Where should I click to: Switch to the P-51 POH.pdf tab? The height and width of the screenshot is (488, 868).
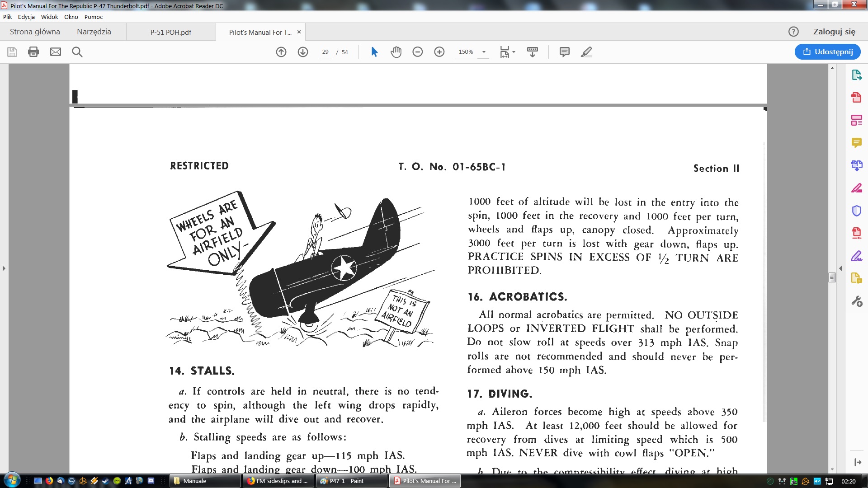(171, 32)
